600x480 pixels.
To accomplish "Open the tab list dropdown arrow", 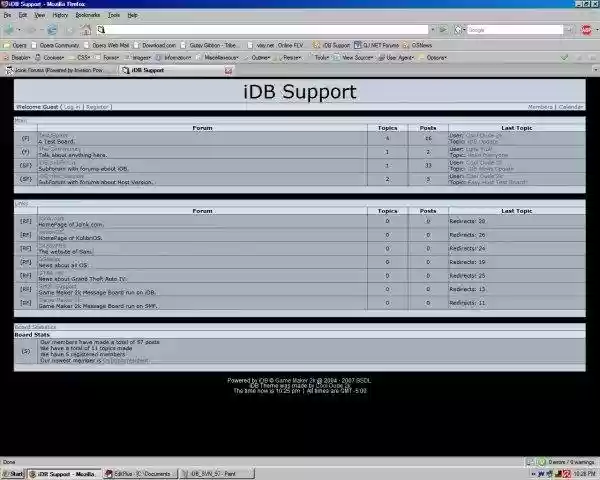I will point(595,70).
